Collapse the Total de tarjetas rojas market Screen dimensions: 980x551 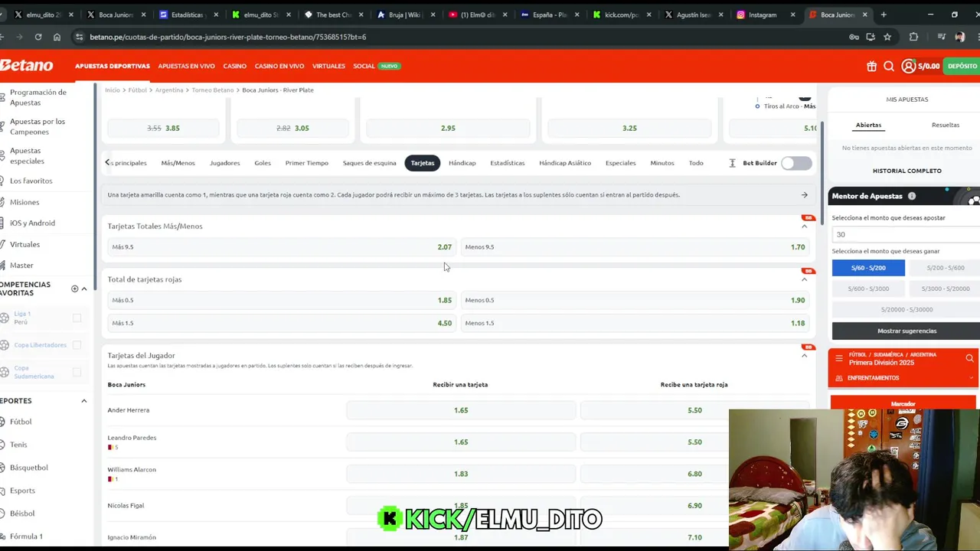(x=804, y=279)
